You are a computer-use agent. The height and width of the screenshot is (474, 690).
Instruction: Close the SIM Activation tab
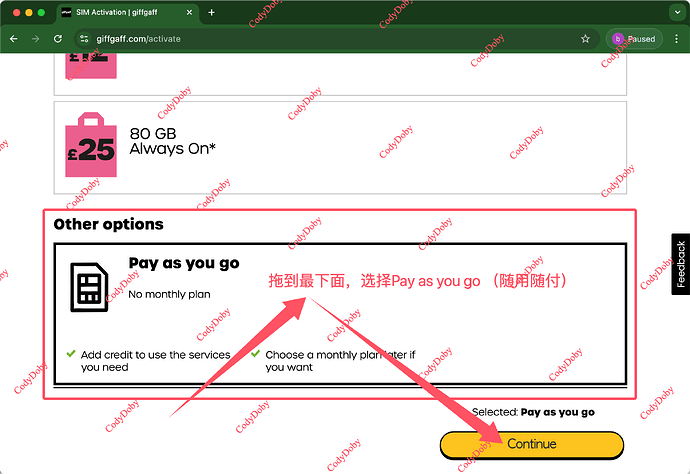point(189,12)
